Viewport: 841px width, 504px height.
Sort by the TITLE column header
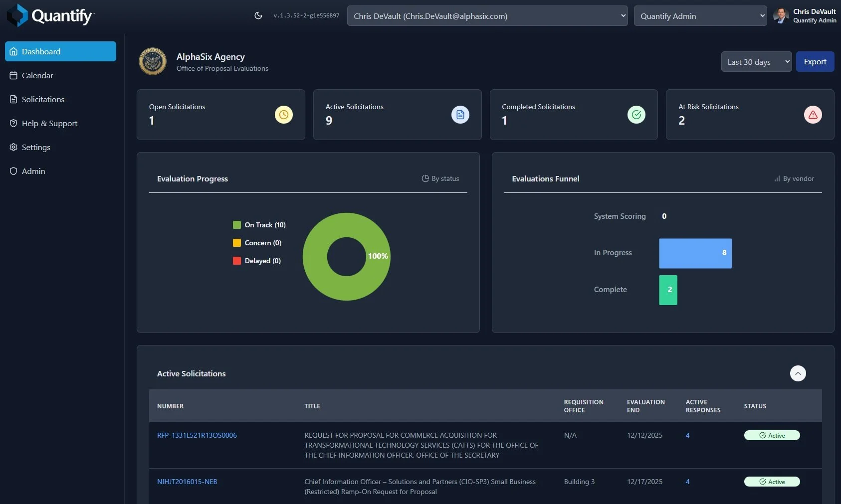click(312, 406)
